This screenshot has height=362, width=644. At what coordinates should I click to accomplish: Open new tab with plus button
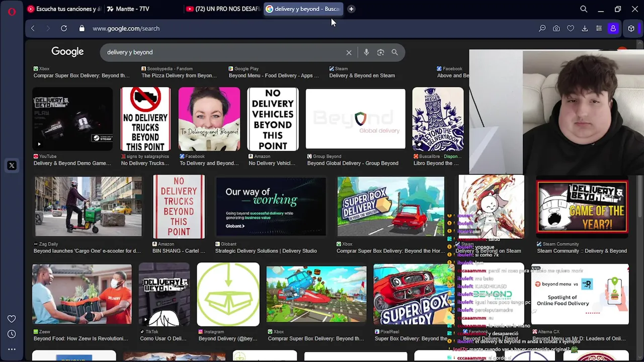(x=351, y=9)
